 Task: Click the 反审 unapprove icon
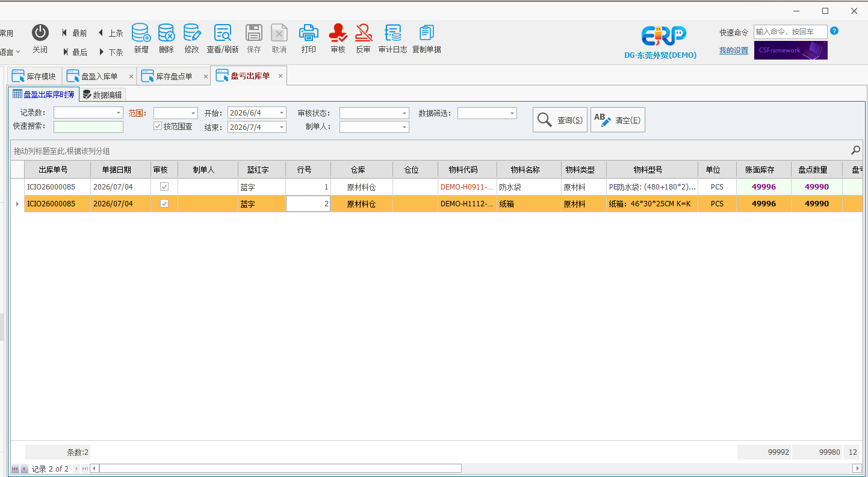(x=364, y=32)
